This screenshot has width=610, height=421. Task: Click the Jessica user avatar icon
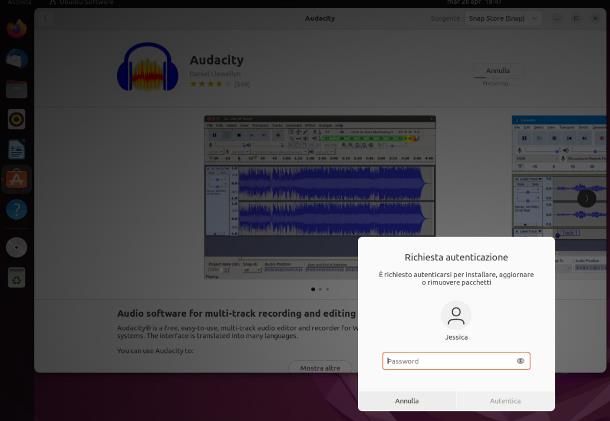(456, 316)
